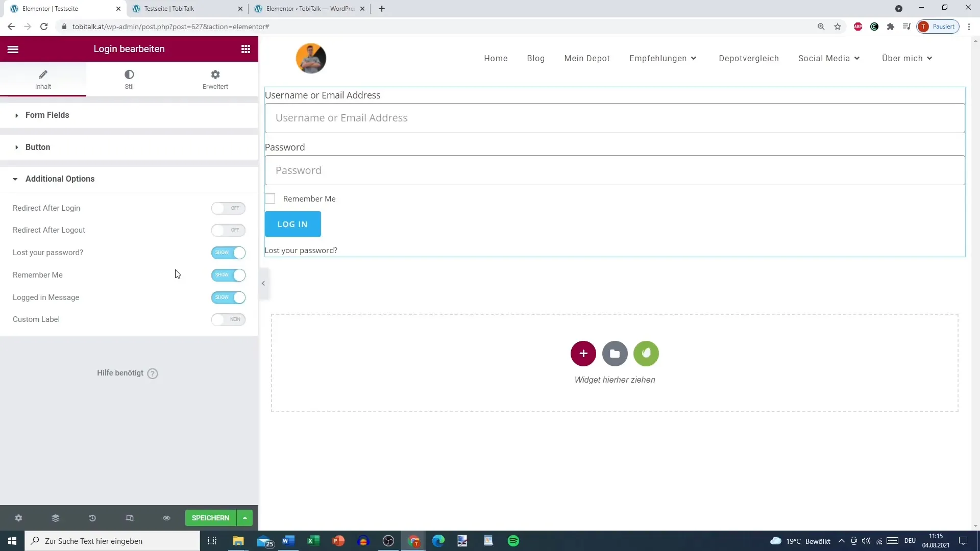980x551 pixels.
Task: Switch to the Inhalt tab
Action: click(x=43, y=80)
